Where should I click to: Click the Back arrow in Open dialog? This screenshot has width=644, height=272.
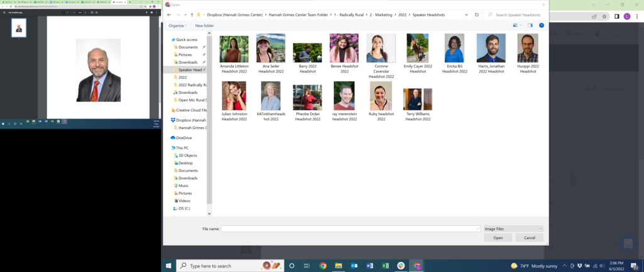point(169,14)
